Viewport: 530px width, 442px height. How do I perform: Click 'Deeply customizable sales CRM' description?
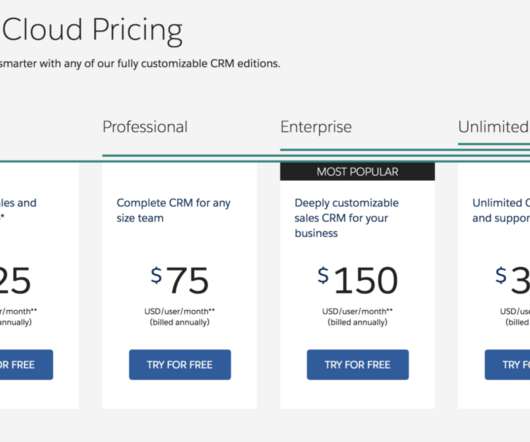(x=346, y=218)
